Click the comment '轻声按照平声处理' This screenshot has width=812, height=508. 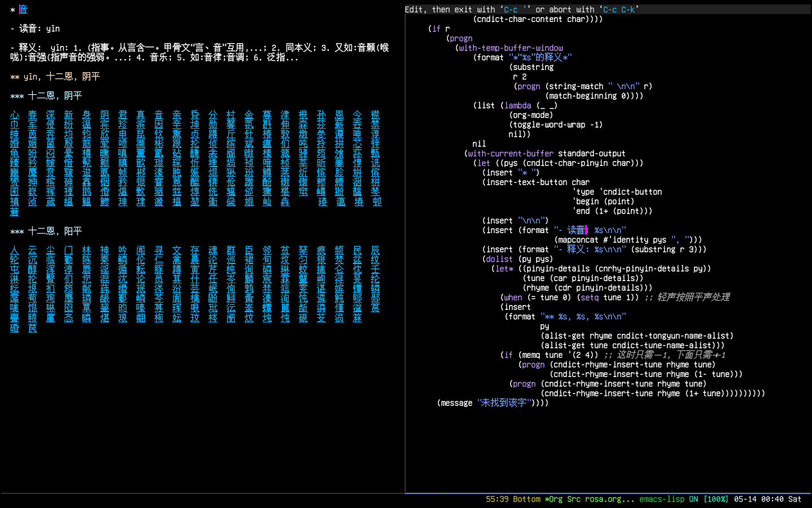[694, 297]
